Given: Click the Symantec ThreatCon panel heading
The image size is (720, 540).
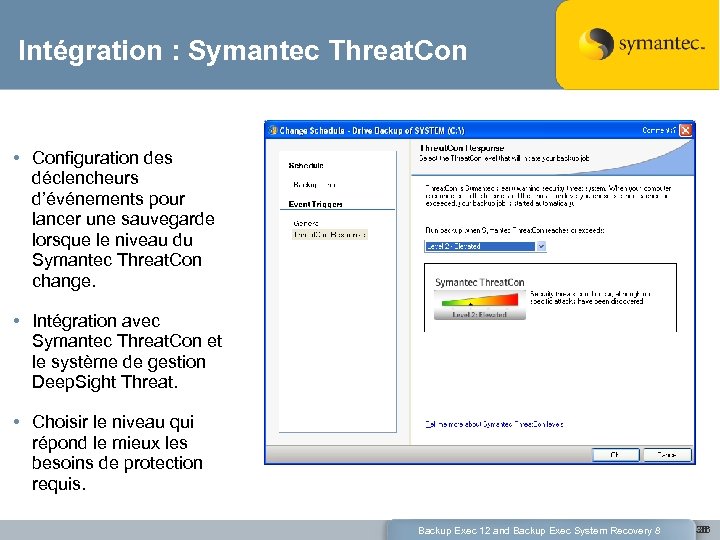Looking at the screenshot, I should pos(479,282).
